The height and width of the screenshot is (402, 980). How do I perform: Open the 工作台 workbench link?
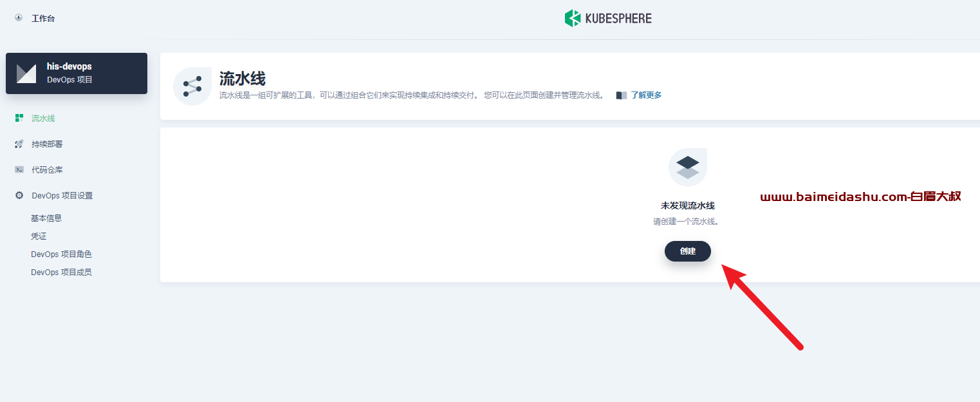43,18
